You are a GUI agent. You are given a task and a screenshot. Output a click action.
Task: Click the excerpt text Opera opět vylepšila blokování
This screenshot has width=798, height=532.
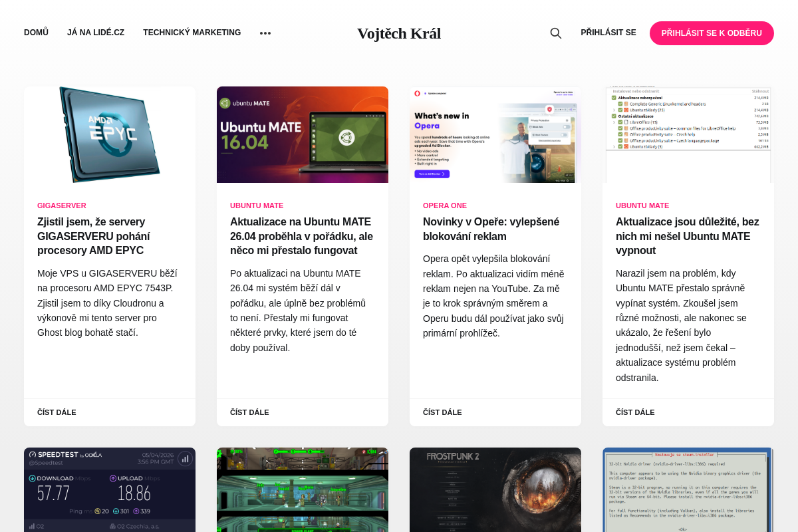[493, 296]
